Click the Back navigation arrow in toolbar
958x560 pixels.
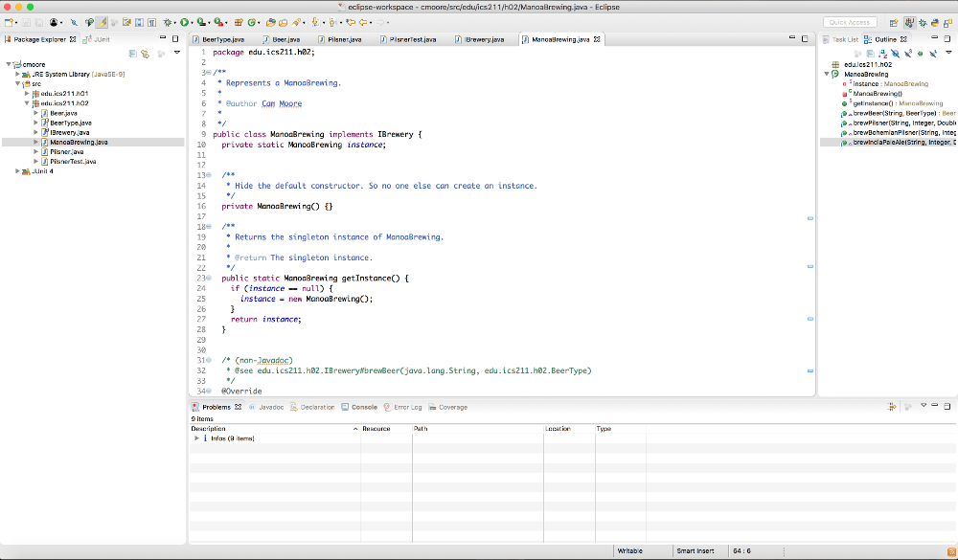[364, 22]
